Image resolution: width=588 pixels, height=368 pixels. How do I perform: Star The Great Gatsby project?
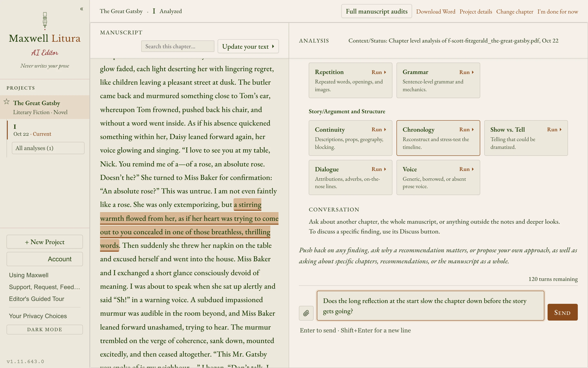tap(7, 101)
